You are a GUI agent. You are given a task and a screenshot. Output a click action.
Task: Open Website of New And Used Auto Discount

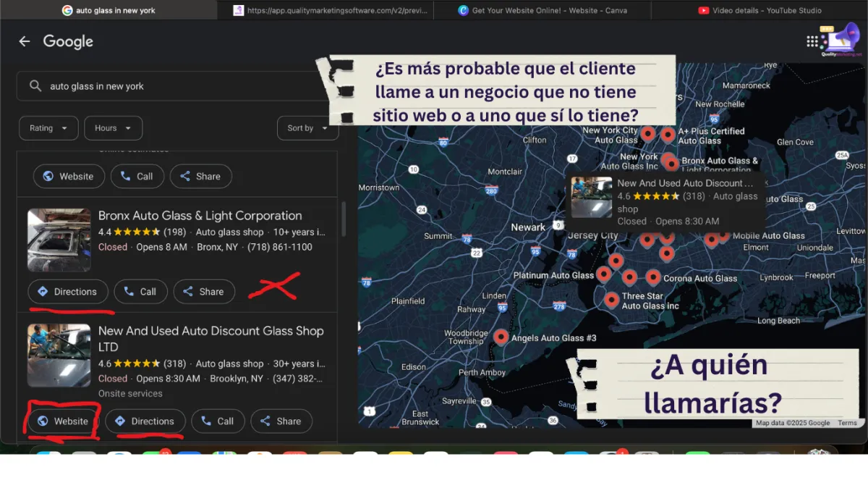[63, 421]
